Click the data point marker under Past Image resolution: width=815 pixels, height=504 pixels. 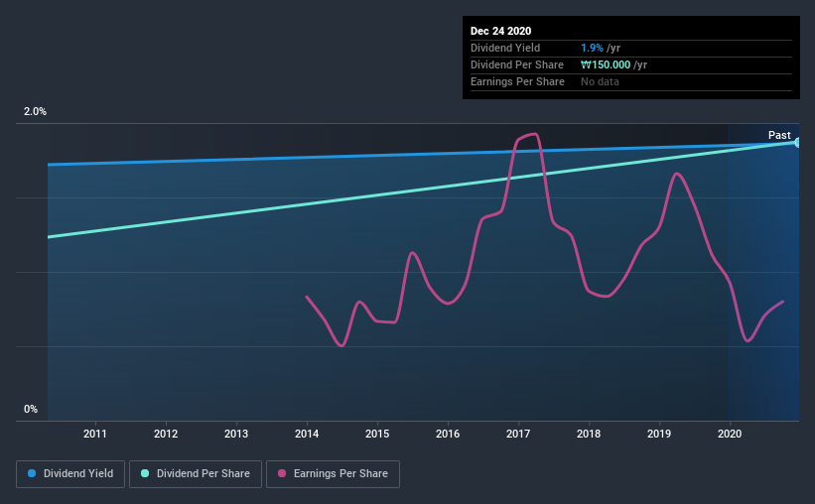pyautogui.click(x=797, y=142)
